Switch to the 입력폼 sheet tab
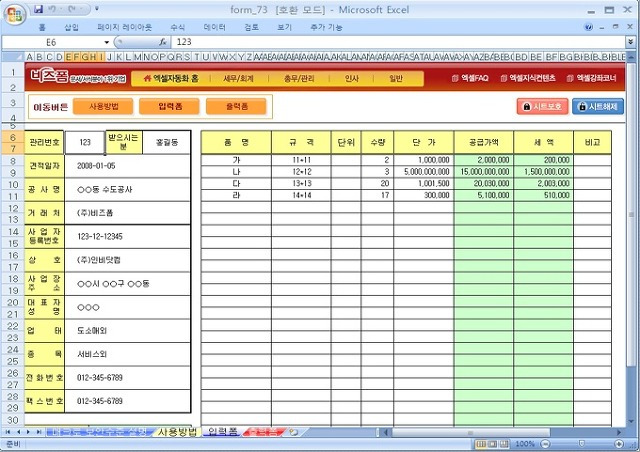The image size is (640, 452). pos(222,432)
